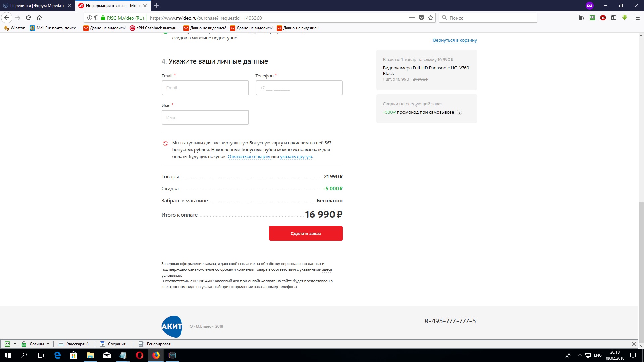This screenshot has height=362, width=644.
Task: Open Mail.Ru почта bookmark
Action: (x=54, y=28)
